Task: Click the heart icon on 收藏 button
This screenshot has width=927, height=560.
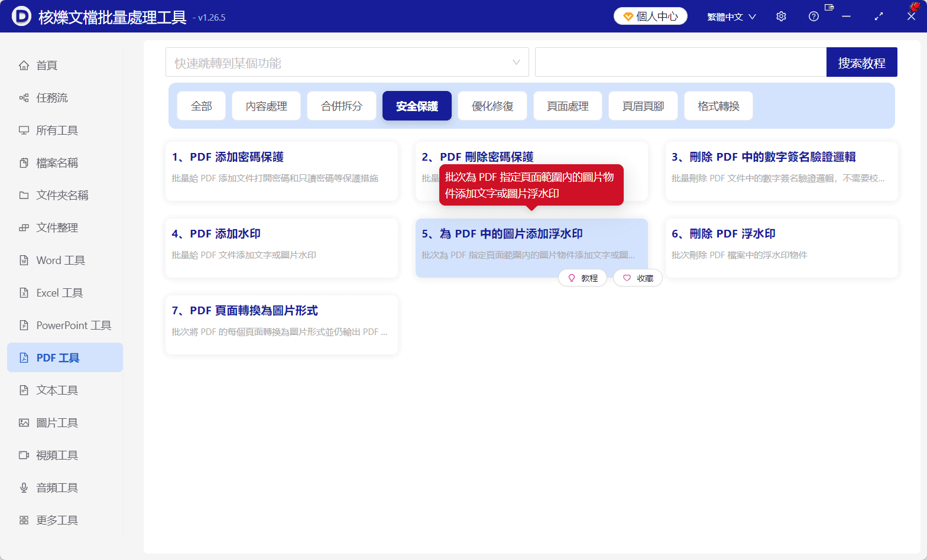Action: [627, 278]
